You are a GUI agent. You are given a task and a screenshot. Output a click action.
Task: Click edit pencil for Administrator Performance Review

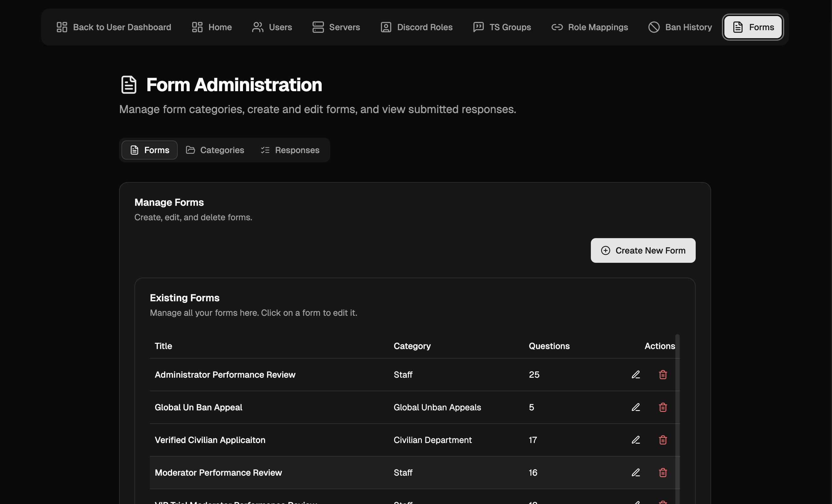click(636, 375)
